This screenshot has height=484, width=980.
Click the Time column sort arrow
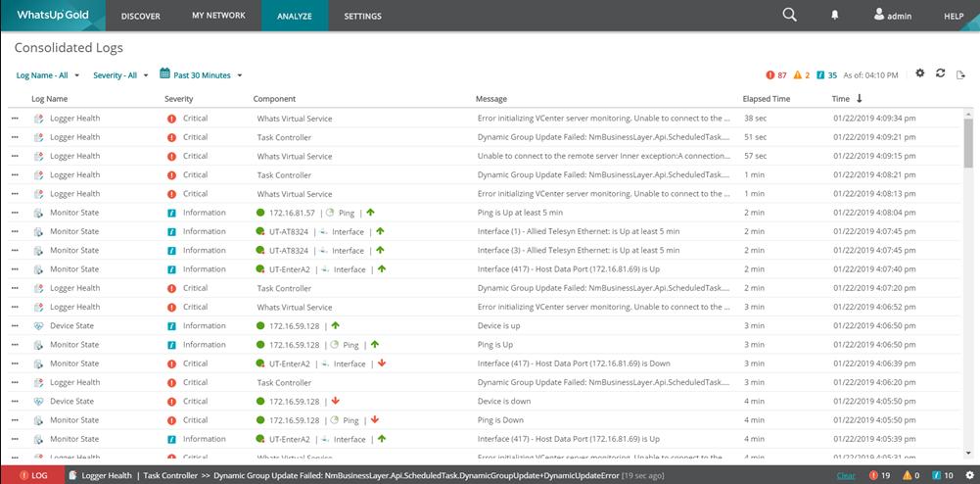(860, 98)
